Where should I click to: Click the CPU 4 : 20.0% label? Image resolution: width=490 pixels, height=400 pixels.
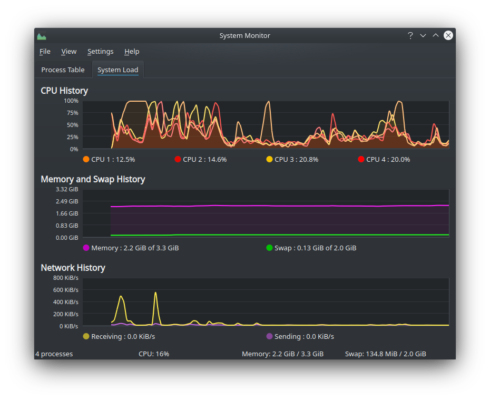388,159
